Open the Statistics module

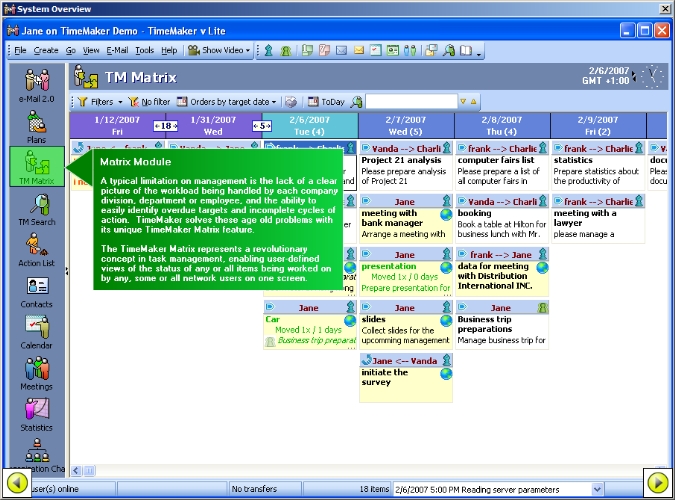(x=37, y=414)
